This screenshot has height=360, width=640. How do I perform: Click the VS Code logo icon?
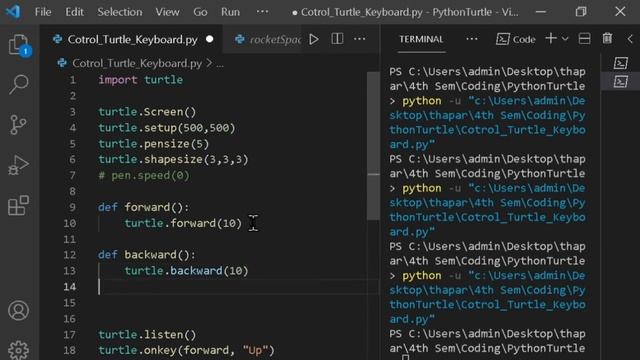click(13, 11)
